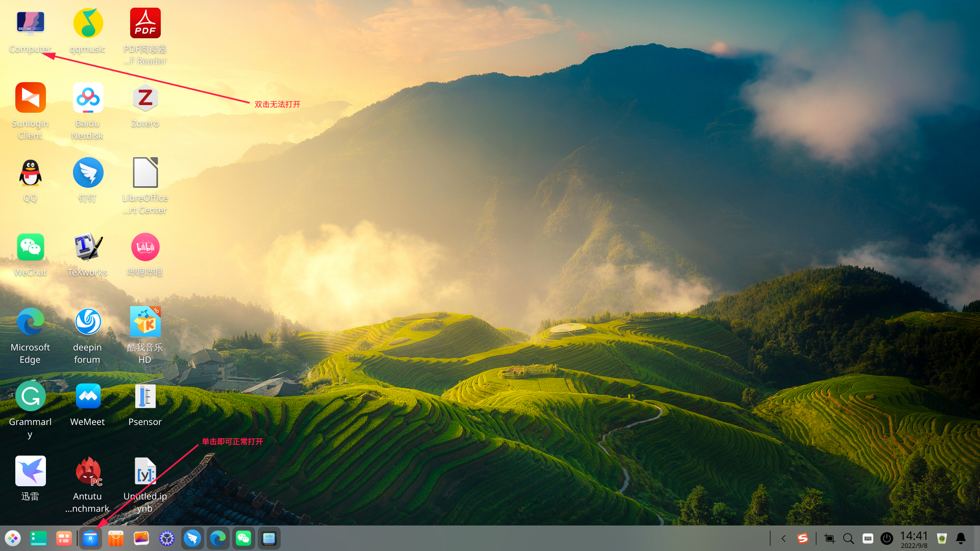Launch qqmusic from the desktop

click(87, 22)
